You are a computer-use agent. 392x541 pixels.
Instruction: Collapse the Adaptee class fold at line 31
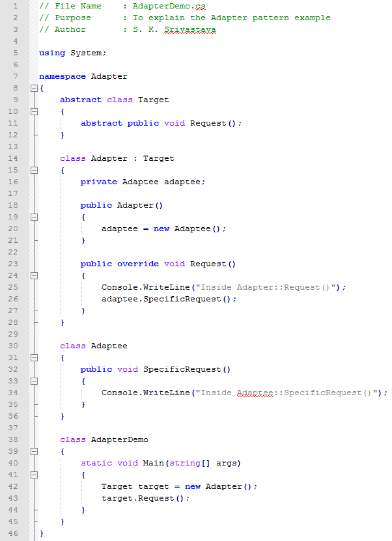34,358
